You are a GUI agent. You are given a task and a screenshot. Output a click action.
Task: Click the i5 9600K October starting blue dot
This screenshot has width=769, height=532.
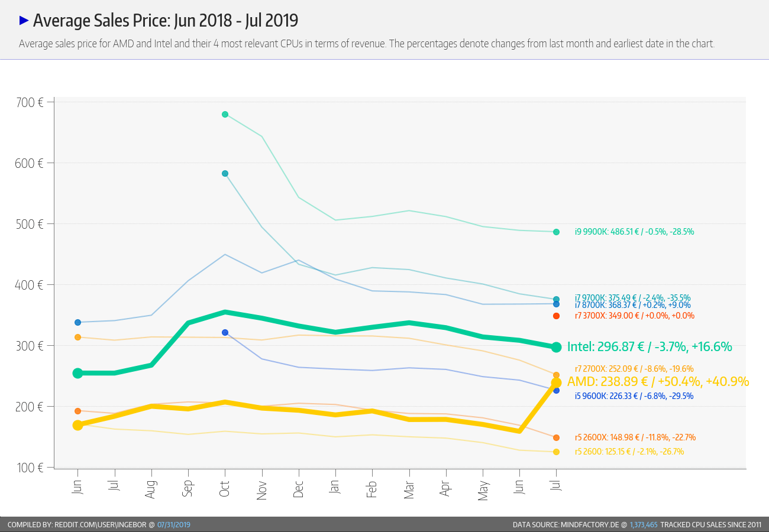click(x=225, y=332)
